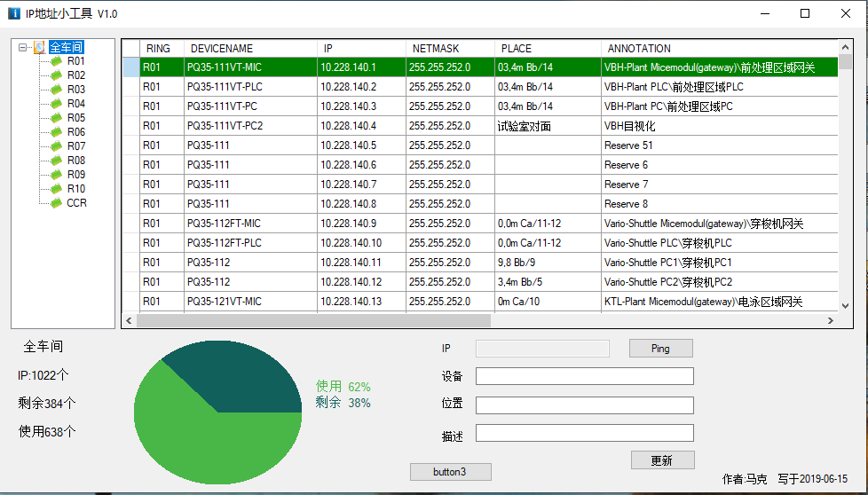Image resolution: width=868 pixels, height=495 pixels.
Task: Select the R05 tree label
Action: 75,118
